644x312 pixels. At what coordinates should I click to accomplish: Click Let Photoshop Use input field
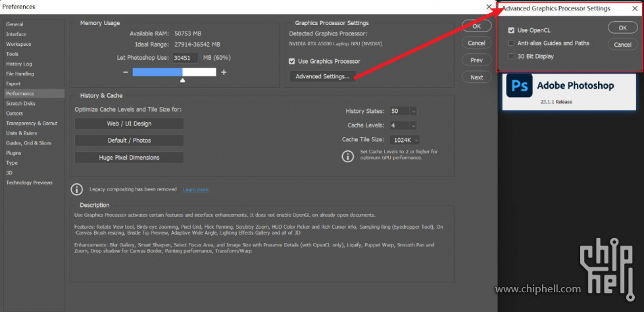point(185,58)
